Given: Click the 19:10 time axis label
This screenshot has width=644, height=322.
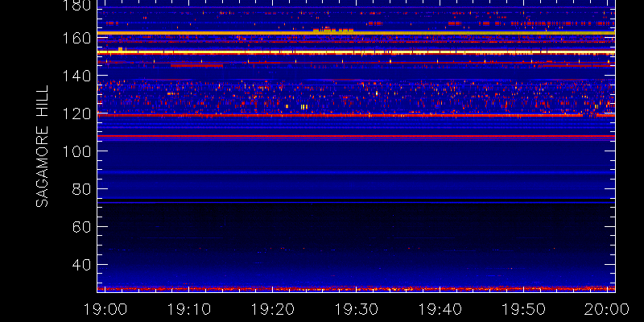Looking at the screenshot, I should [189, 309].
